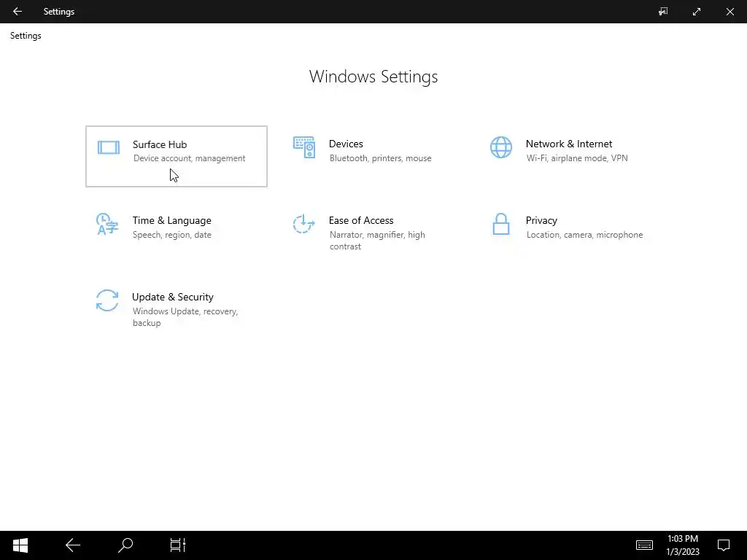Image resolution: width=747 pixels, height=560 pixels.
Task: Go back using title bar arrow
Action: coord(18,12)
